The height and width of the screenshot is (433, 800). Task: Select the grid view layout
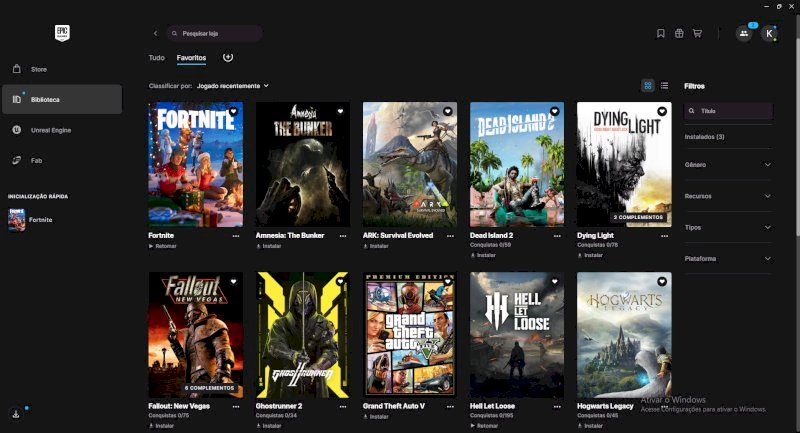tap(647, 86)
